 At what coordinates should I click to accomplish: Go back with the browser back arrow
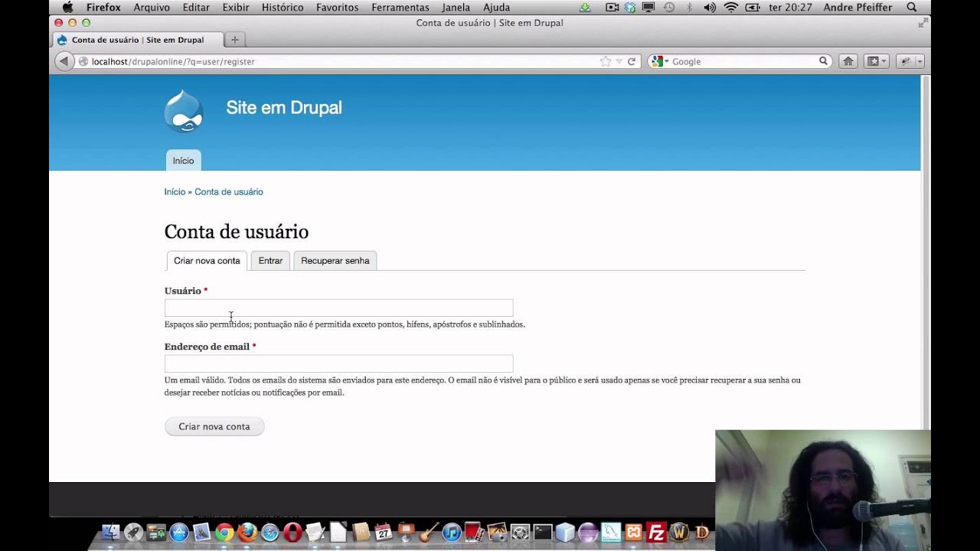(64, 61)
